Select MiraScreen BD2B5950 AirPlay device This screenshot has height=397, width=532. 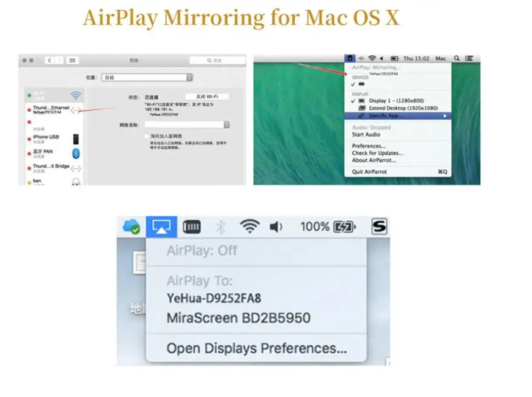[x=238, y=318]
